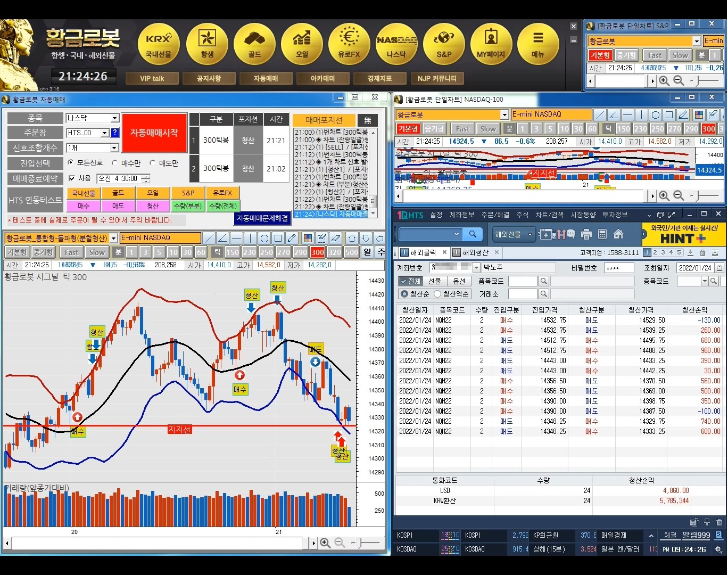
Task: Click 경제지표 button in top bar
Action: (380, 78)
